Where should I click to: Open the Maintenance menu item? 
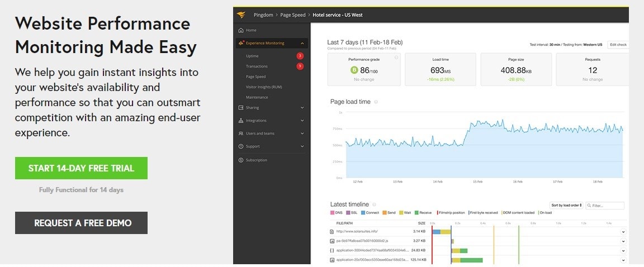(257, 97)
